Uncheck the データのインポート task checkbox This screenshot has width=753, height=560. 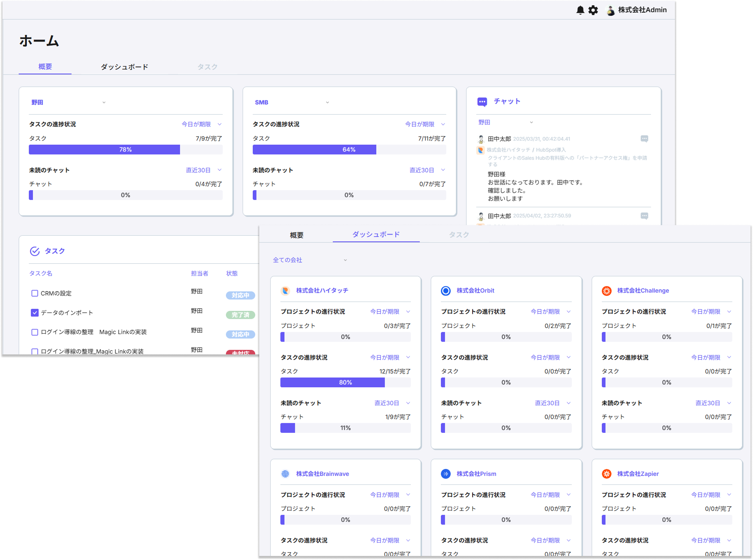click(x=35, y=313)
